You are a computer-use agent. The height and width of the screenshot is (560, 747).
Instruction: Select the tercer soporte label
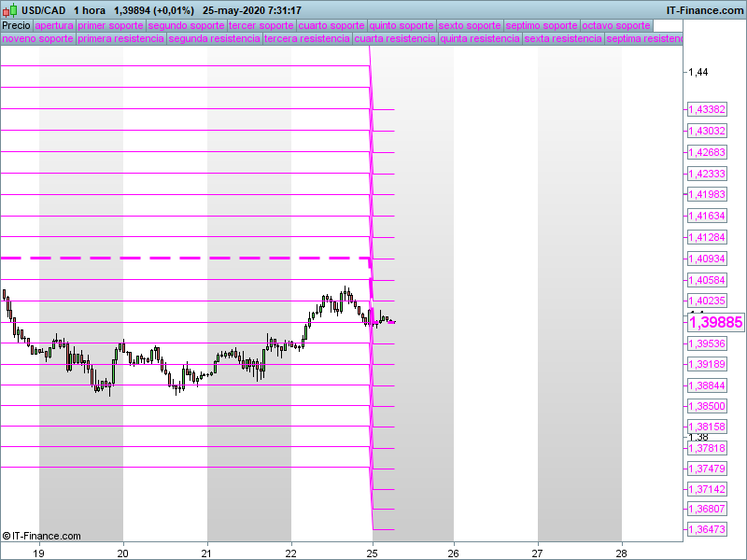pyautogui.click(x=261, y=26)
